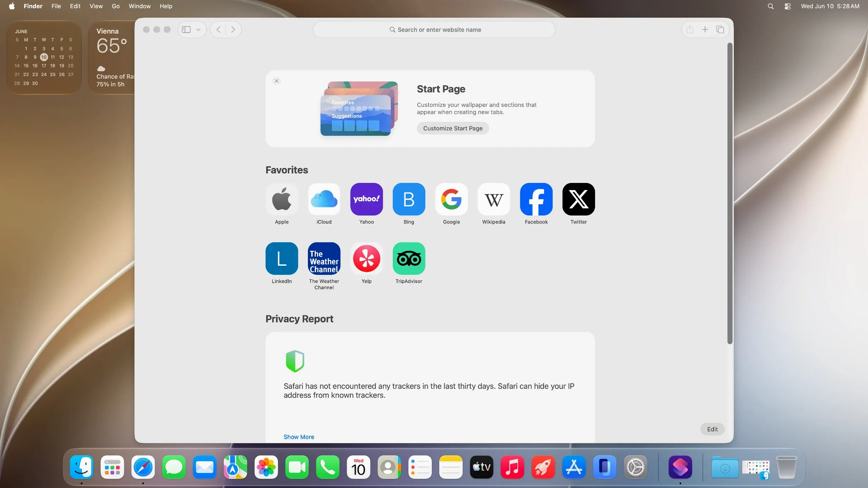Open the Apple favorite
868x488 pixels.
pyautogui.click(x=281, y=199)
